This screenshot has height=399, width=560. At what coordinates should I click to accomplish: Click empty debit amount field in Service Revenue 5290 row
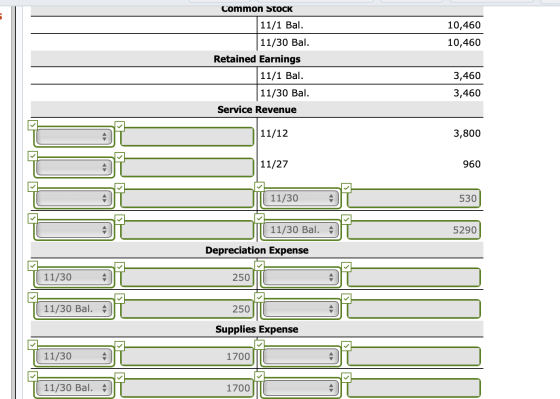click(x=187, y=230)
